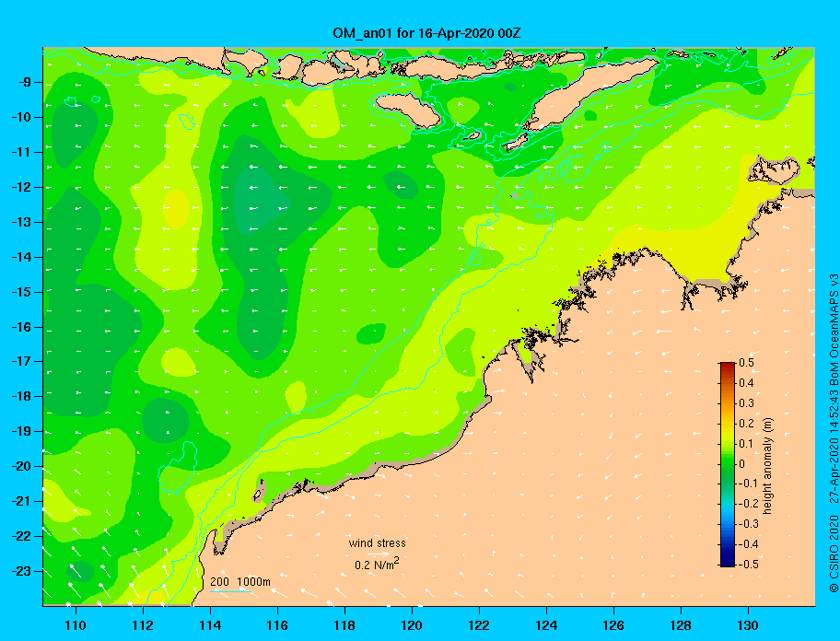The image size is (840, 641).
Task: Click longitude label 114 on the bottom axis
Action: coord(210,625)
